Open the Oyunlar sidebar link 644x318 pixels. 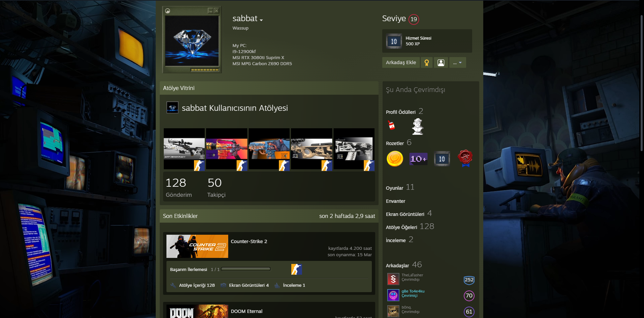pos(395,188)
